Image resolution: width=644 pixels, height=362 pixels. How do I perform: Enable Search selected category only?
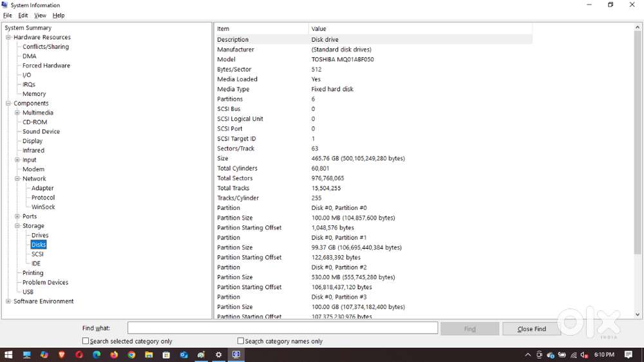[86, 341]
